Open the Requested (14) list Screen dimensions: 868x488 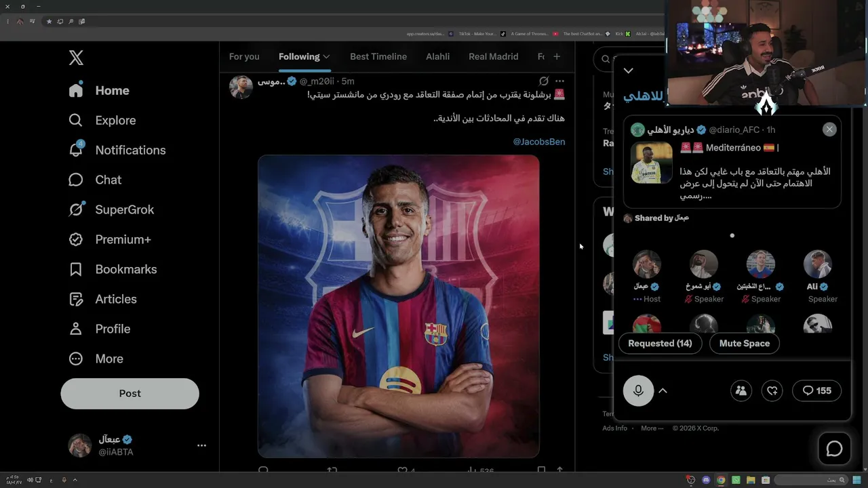point(660,343)
